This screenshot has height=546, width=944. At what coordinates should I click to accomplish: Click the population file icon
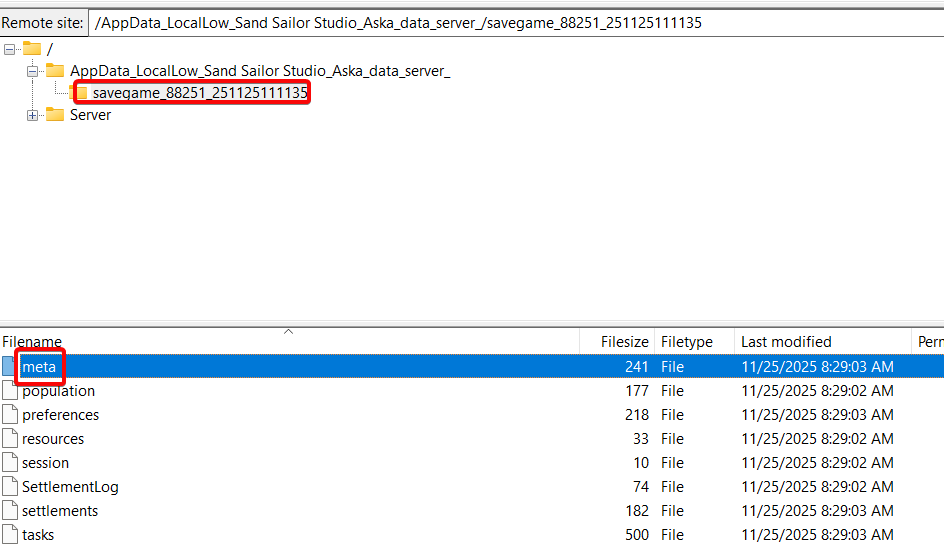pyautogui.click(x=10, y=391)
